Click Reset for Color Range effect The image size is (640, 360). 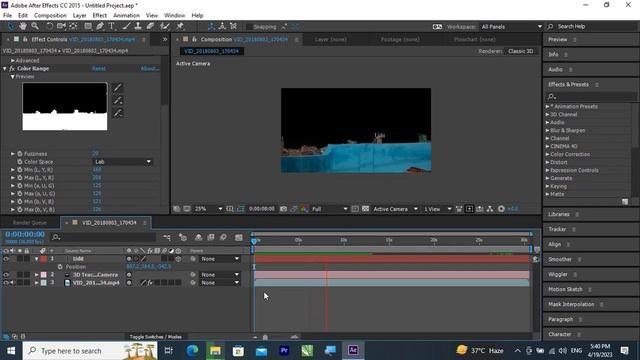tap(99, 69)
